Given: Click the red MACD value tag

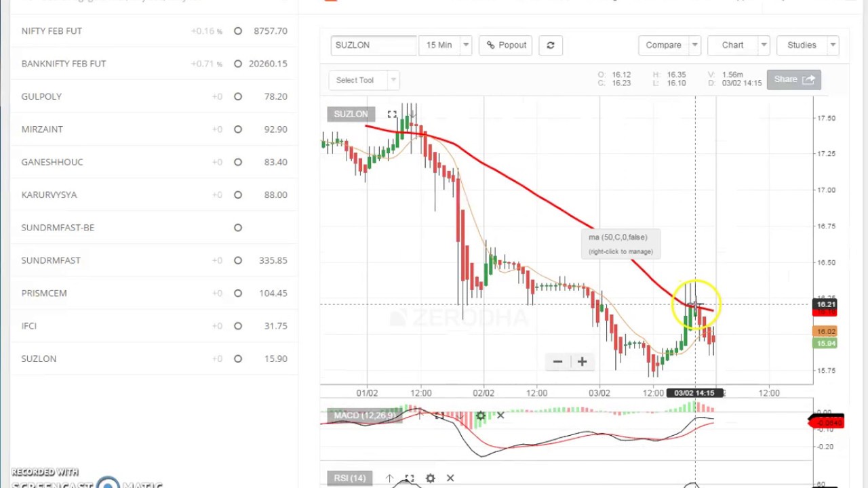Looking at the screenshot, I should tap(827, 422).
